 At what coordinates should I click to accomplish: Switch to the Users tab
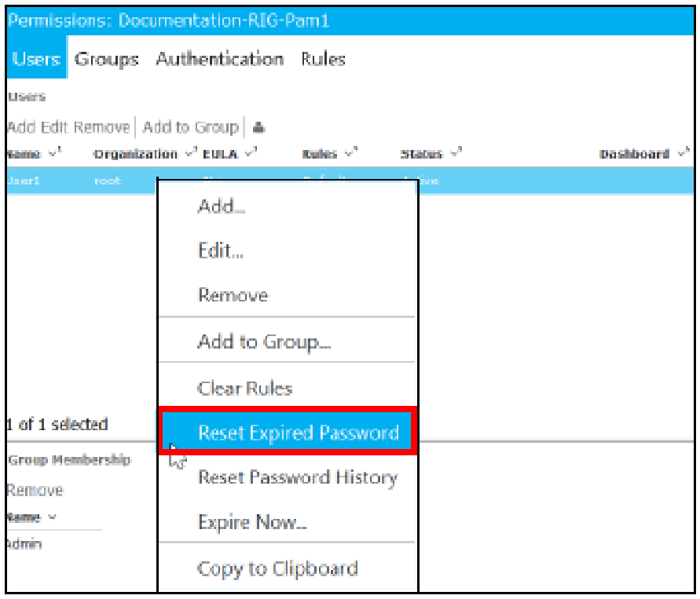[x=37, y=58]
